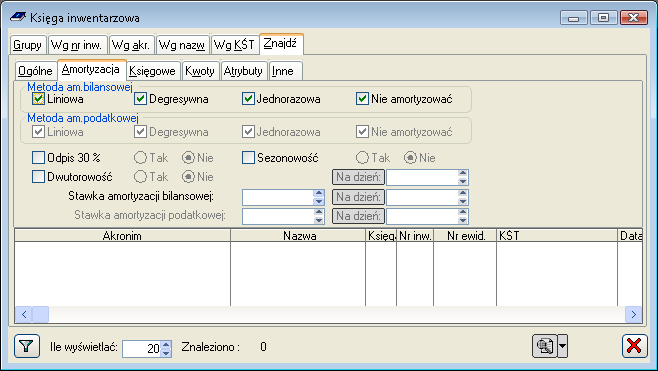
Task: Switch to the Grupy tab
Action: pyautogui.click(x=28, y=45)
